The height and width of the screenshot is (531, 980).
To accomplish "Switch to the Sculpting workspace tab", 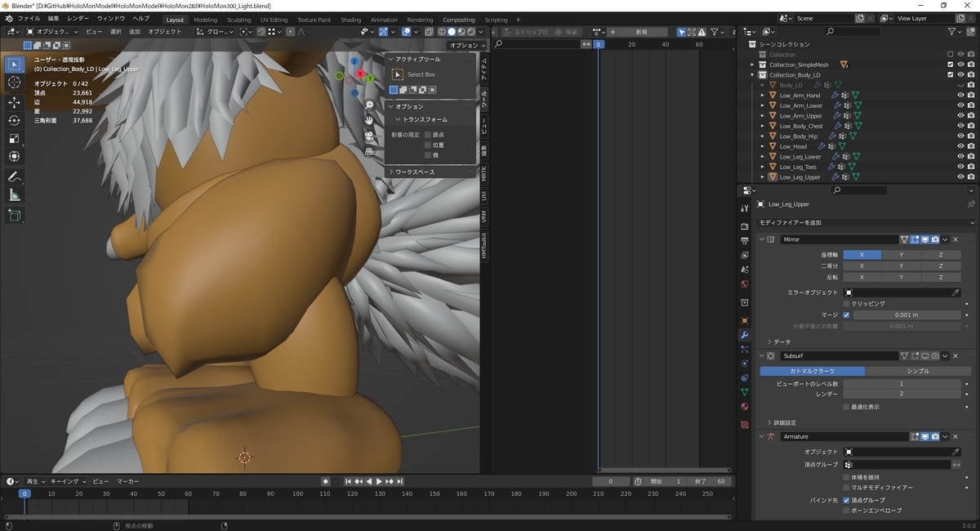I will (x=238, y=20).
